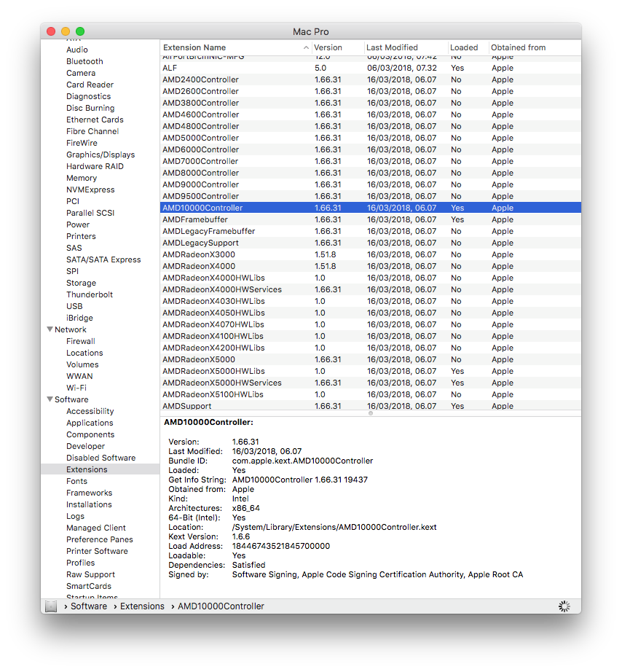Click Software in the path bar
The image size is (622, 672).
pos(89,606)
